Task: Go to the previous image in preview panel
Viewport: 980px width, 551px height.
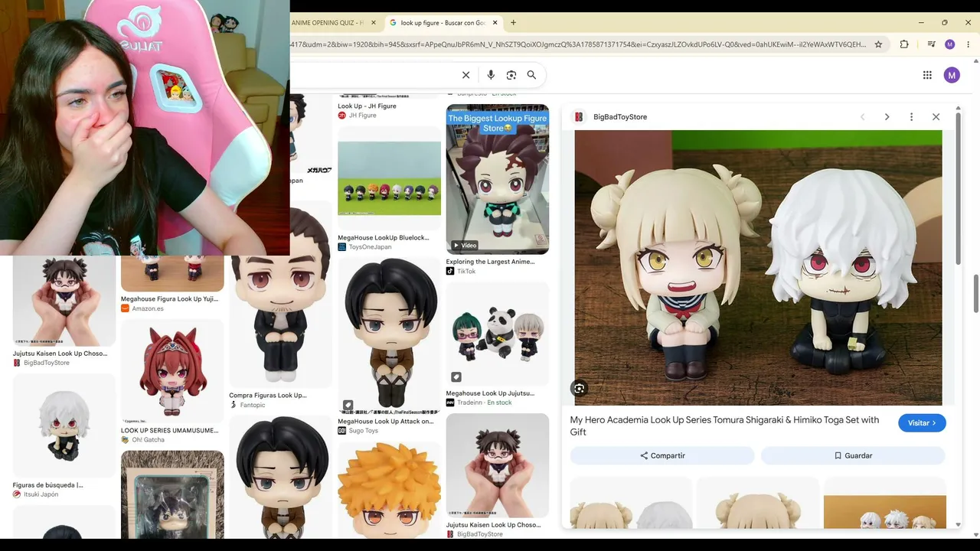Action: [x=862, y=117]
